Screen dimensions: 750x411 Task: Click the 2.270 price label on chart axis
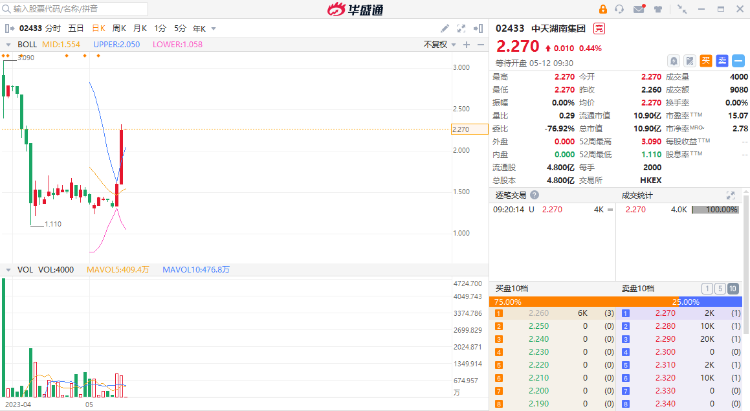[469, 129]
